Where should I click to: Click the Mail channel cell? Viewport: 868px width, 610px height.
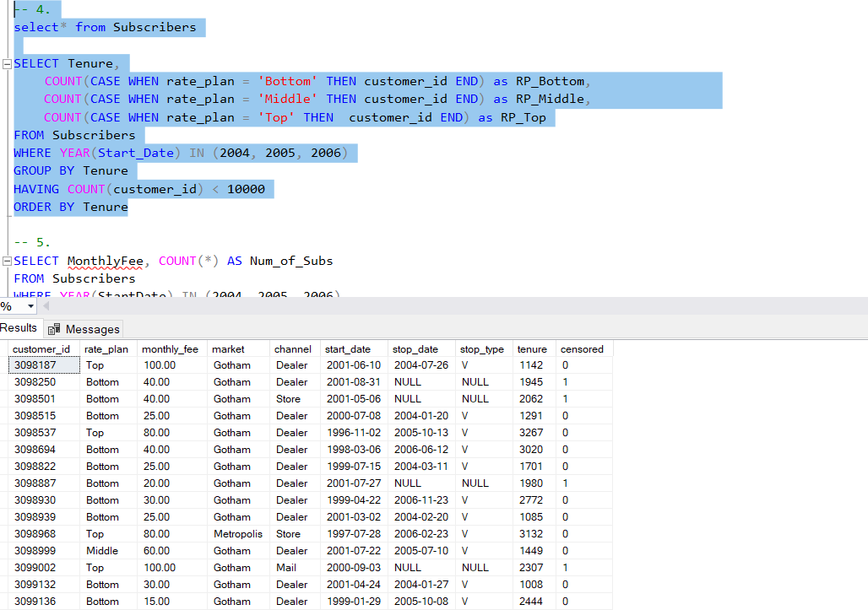287,567
